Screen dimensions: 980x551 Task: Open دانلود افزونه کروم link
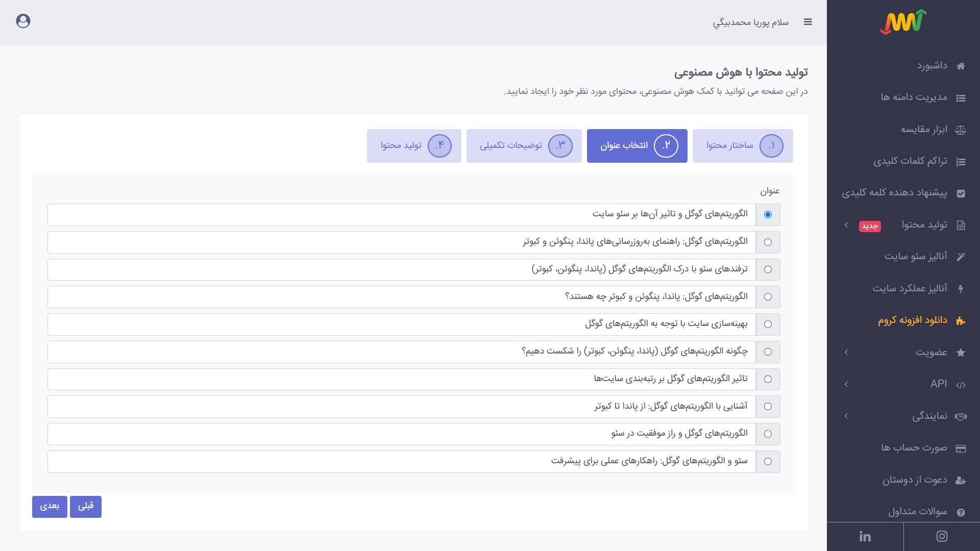click(x=913, y=320)
